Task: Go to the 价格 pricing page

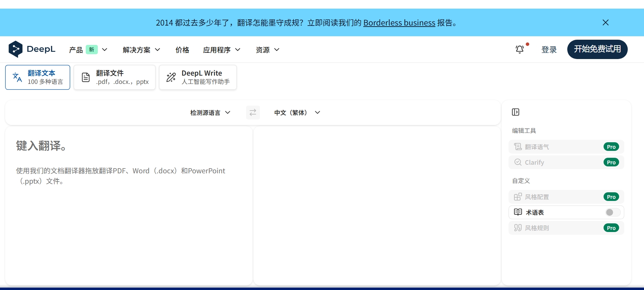Action: click(182, 50)
